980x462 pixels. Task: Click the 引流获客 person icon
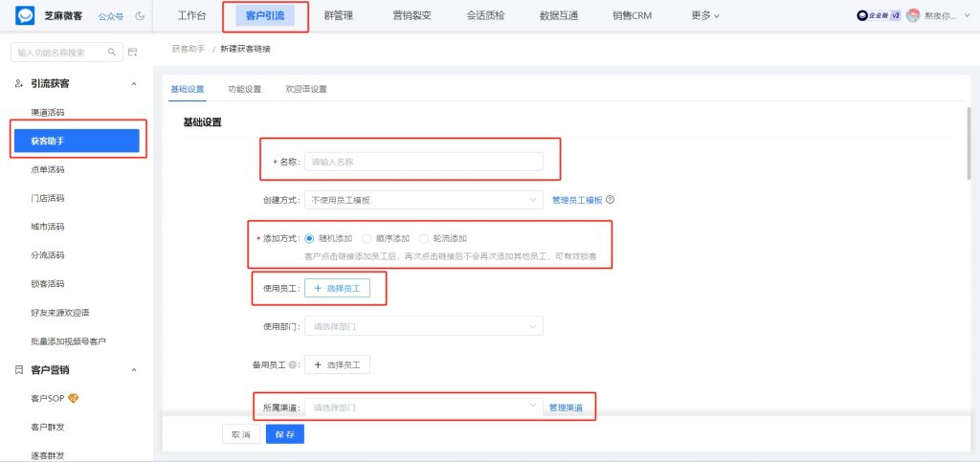[x=19, y=83]
